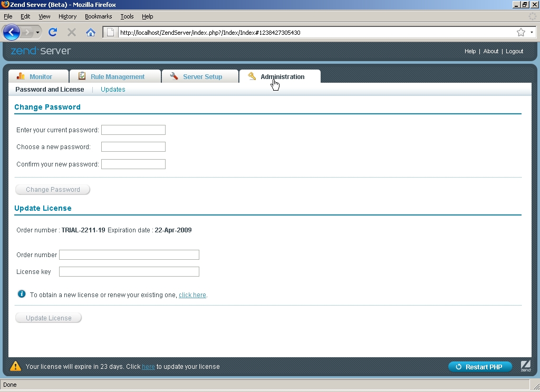Click the Restart PHP button

click(480, 367)
